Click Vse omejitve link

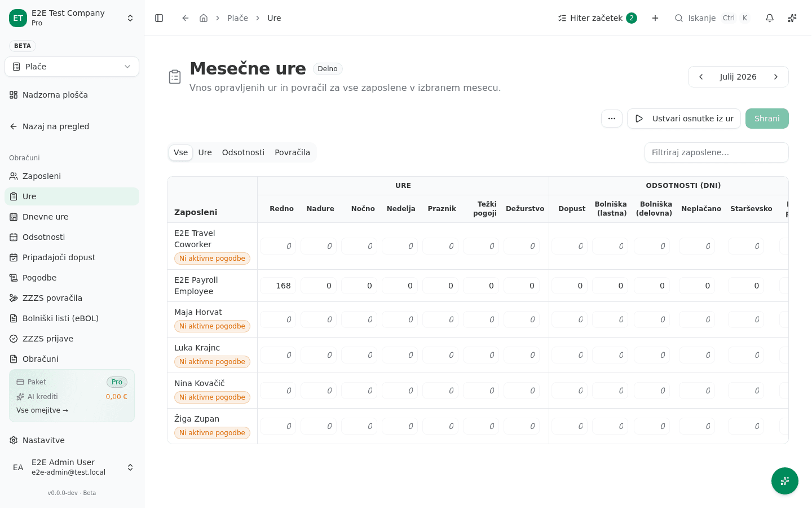click(x=42, y=410)
